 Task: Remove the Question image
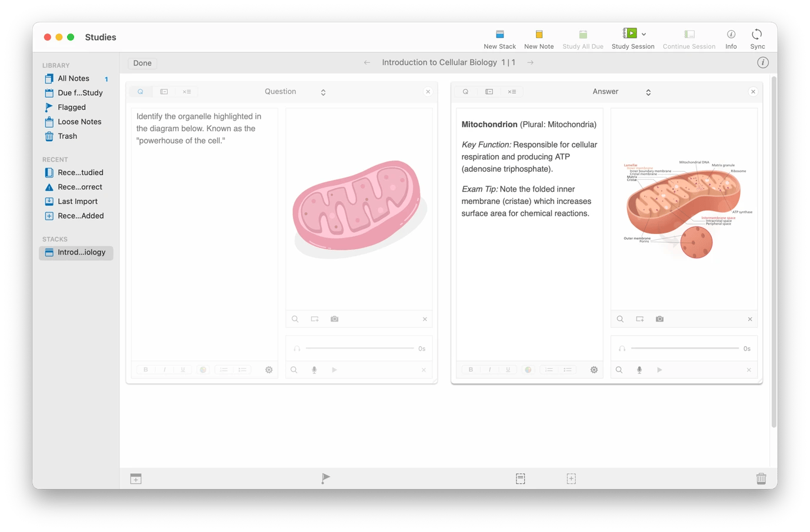[x=425, y=319]
